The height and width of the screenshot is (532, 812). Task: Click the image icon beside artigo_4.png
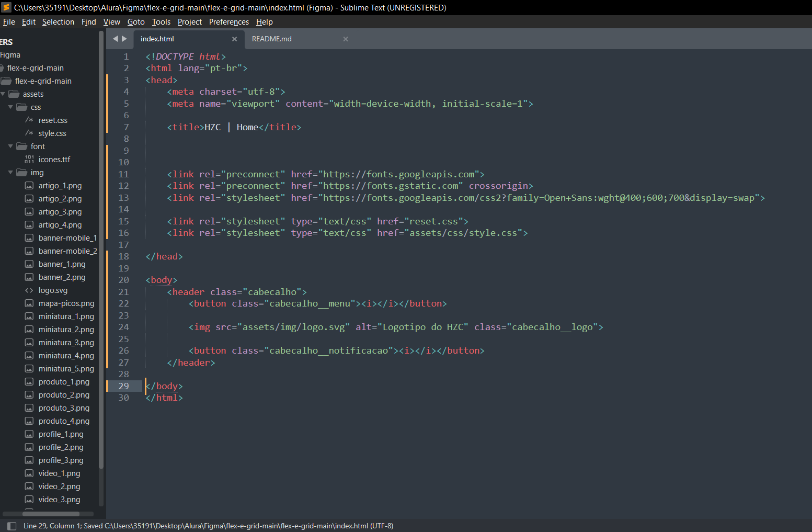(x=29, y=225)
